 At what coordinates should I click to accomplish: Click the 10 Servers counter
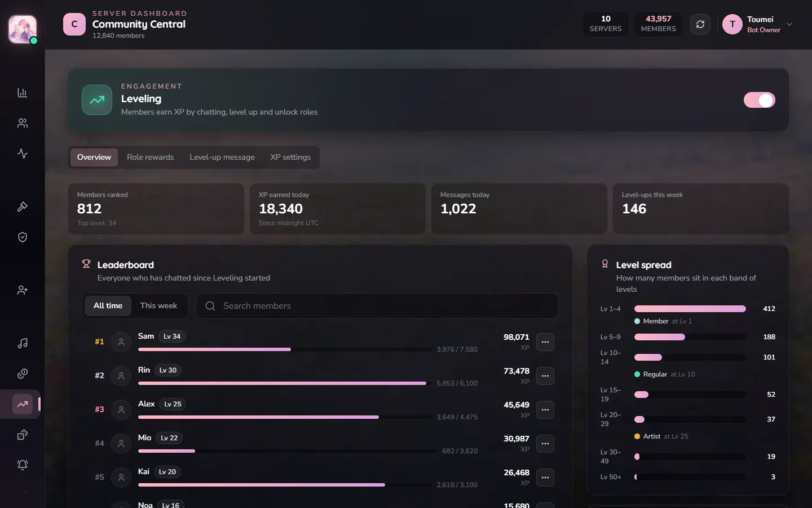606,24
